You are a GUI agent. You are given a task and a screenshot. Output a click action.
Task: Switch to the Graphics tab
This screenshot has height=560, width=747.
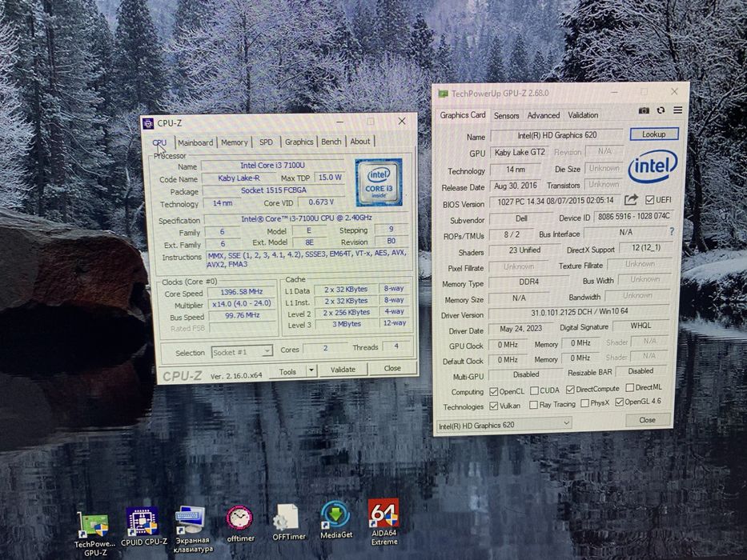(299, 142)
